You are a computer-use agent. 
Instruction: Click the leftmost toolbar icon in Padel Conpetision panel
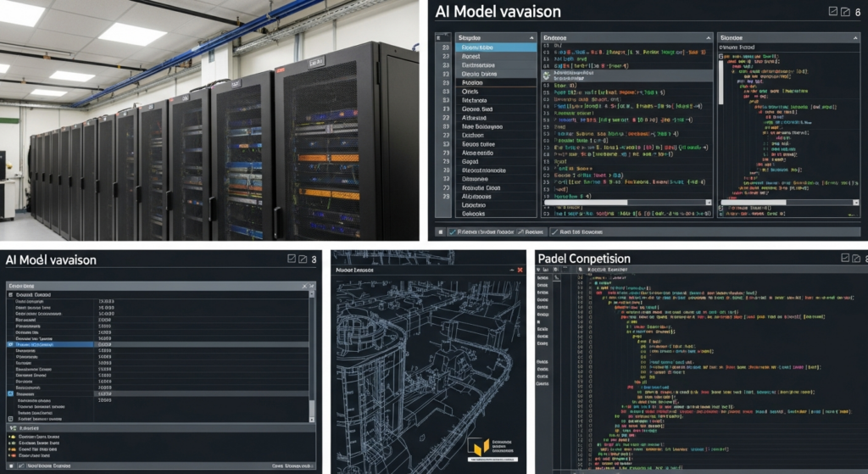coord(538,270)
